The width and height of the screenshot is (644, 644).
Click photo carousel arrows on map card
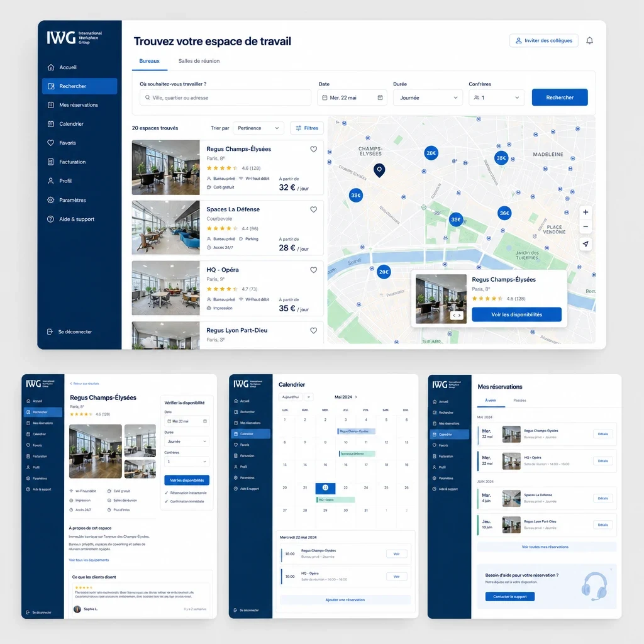[457, 316]
